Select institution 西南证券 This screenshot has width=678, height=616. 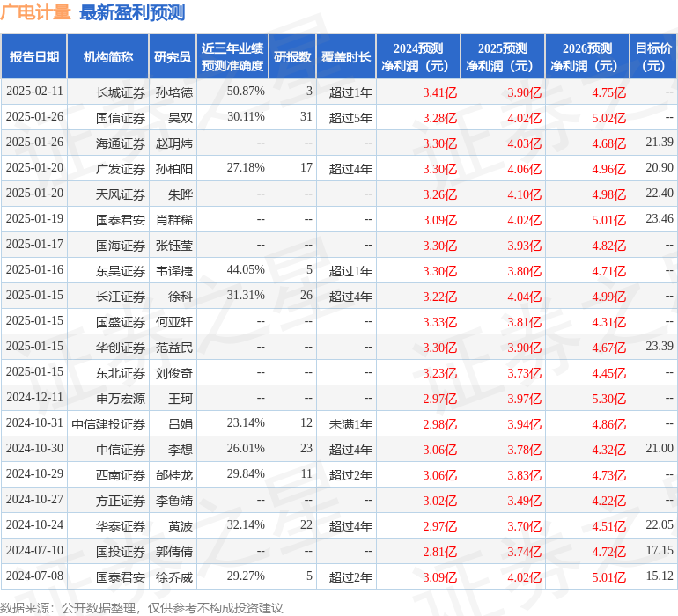pos(121,474)
